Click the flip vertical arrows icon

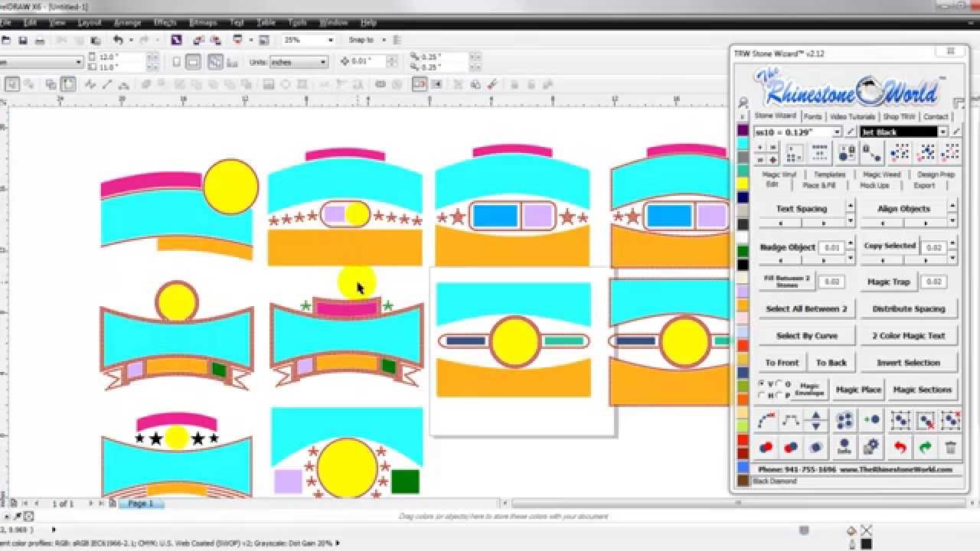point(816,420)
